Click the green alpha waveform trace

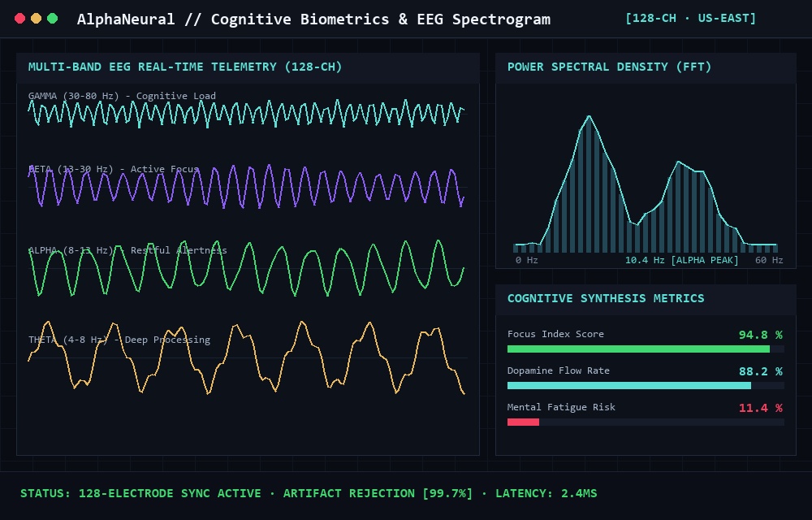click(246, 268)
